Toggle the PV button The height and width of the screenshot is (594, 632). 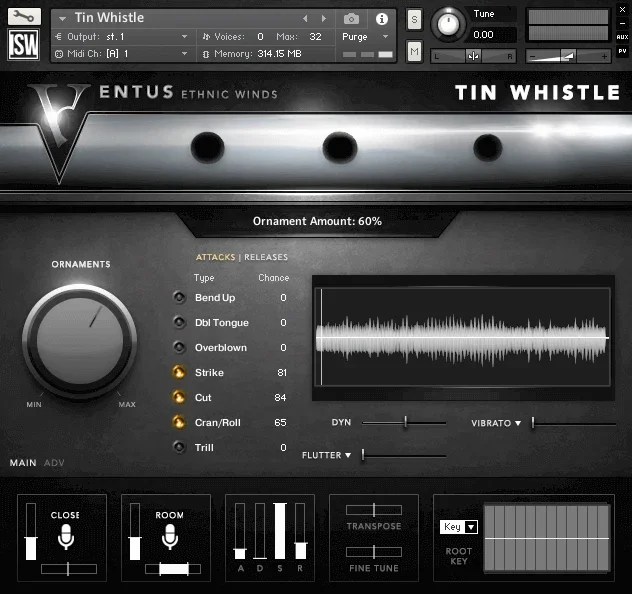pos(622,51)
